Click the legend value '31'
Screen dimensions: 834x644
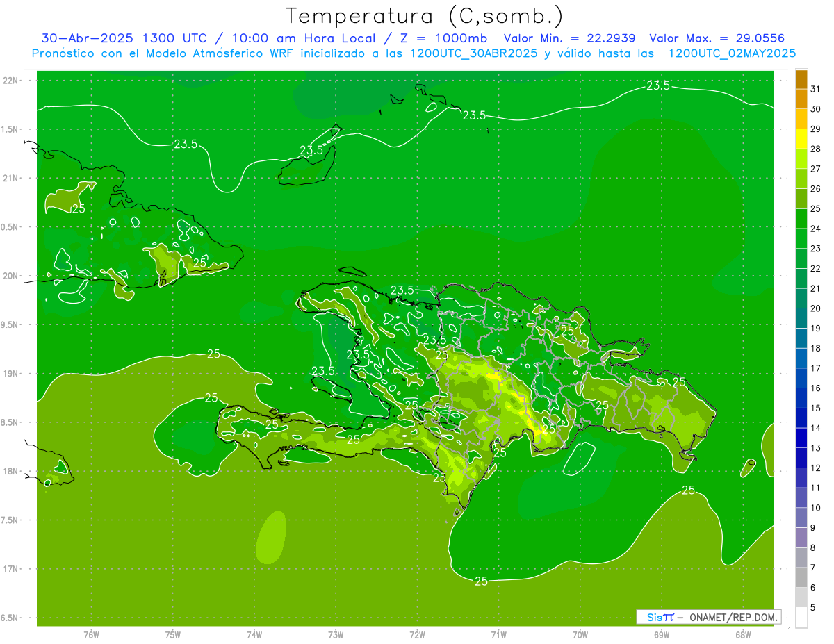pyautogui.click(x=816, y=89)
